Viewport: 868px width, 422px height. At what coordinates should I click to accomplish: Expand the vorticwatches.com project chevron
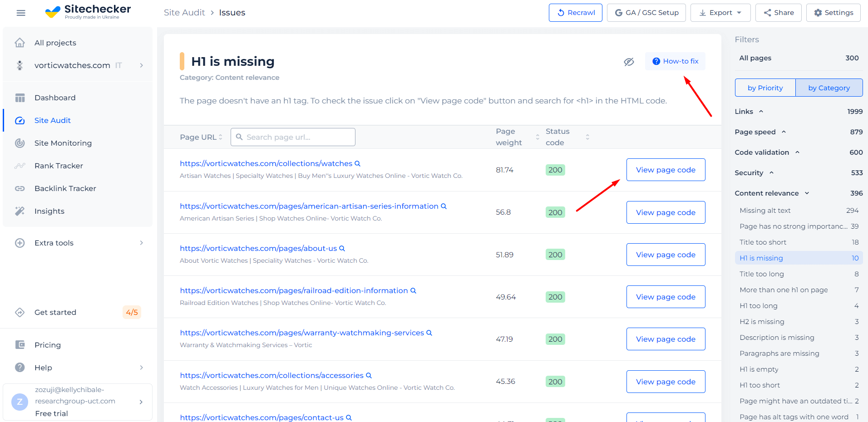(142, 65)
